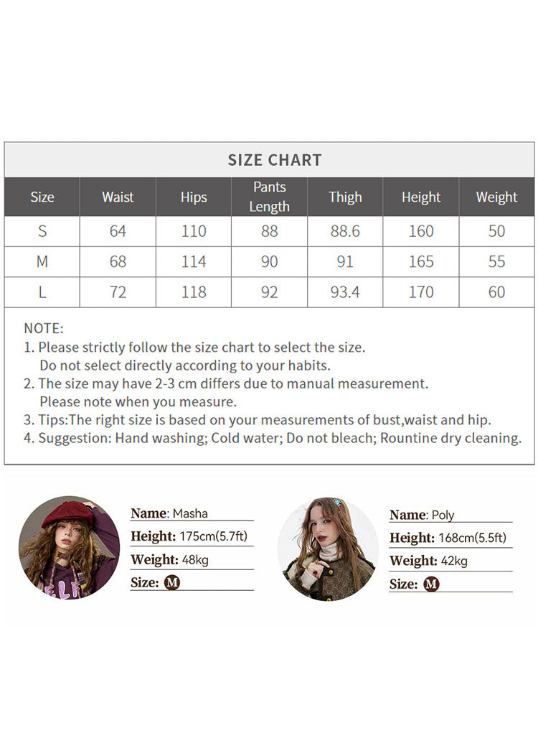The width and height of the screenshot is (538, 756).
Task: Select the Weight column header
Action: pyautogui.click(x=496, y=197)
